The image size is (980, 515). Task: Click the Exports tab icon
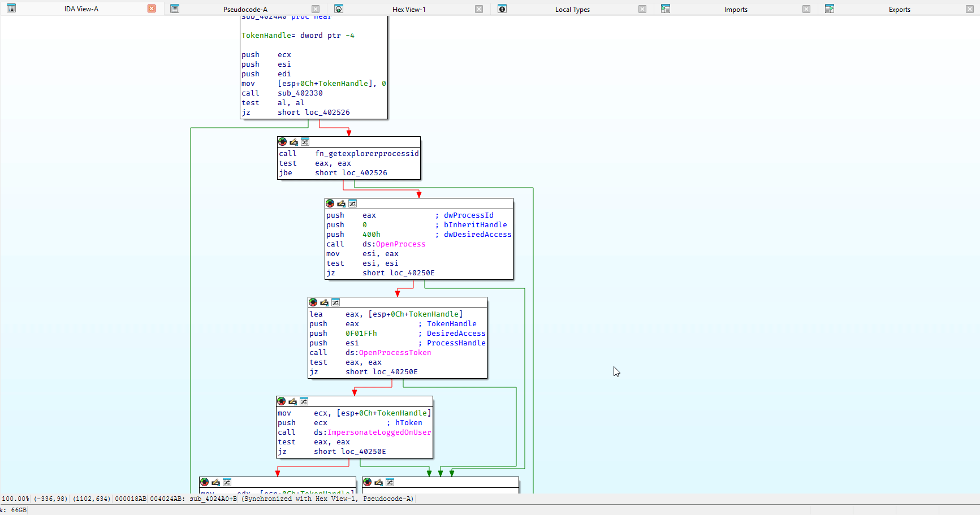pos(830,8)
